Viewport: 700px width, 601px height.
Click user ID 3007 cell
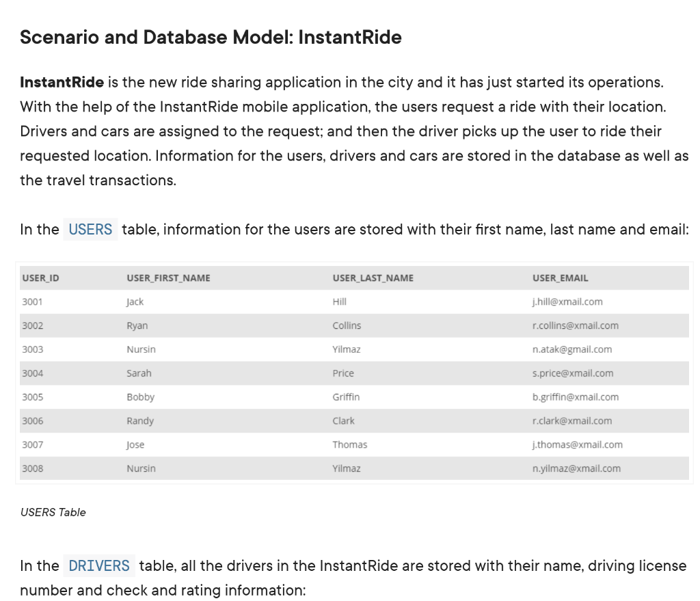[x=33, y=444]
